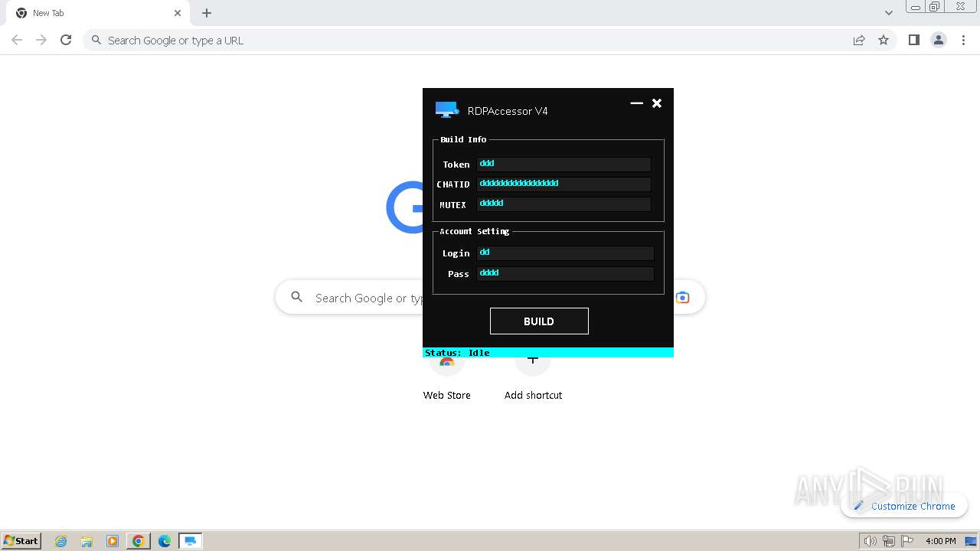Open the volume control in system tray
The image size is (980, 551).
870,541
